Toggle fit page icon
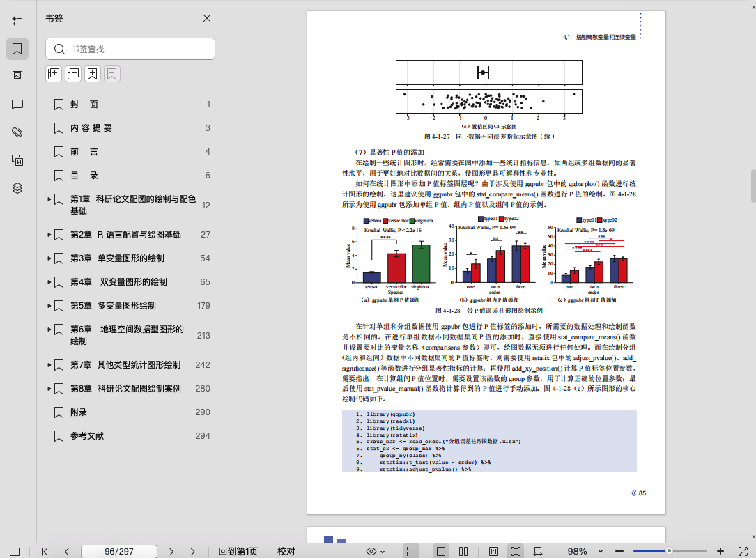The width and height of the screenshot is (756, 558). 516,551
